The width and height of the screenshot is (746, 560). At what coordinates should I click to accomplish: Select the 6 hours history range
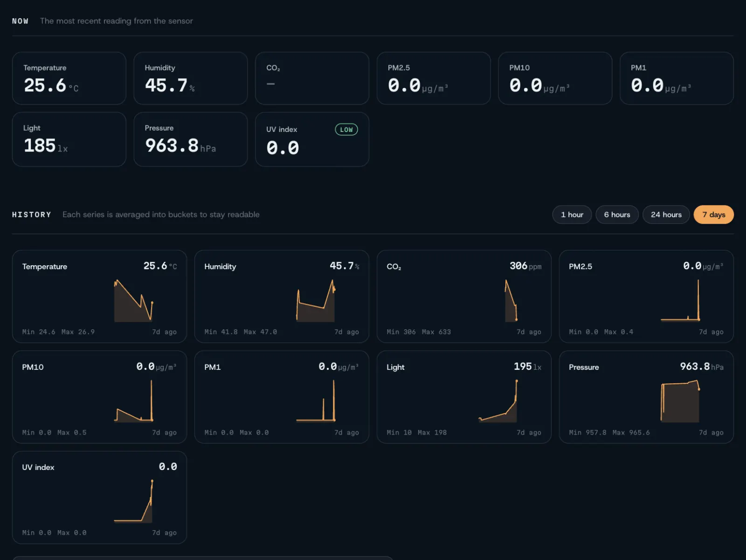[x=617, y=214]
